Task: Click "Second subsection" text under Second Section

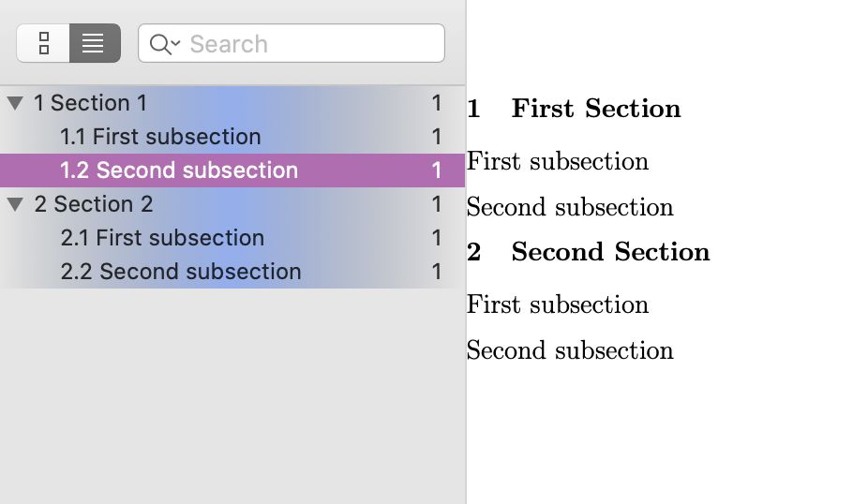Action: tap(570, 350)
